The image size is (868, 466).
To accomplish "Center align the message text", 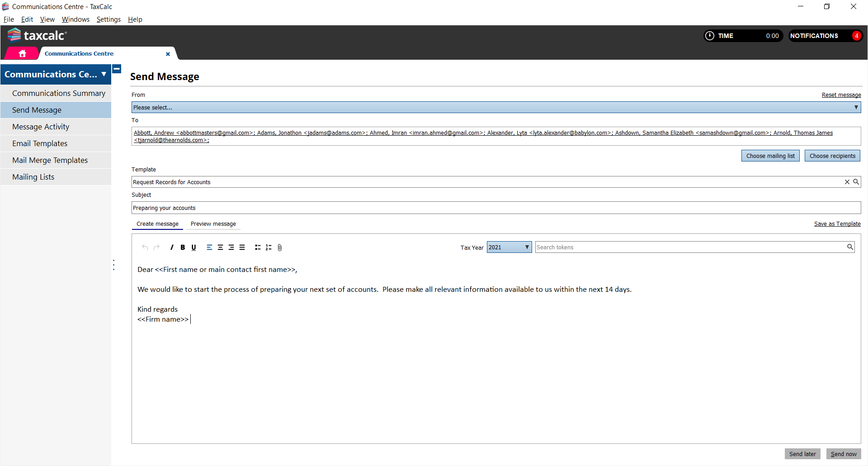I will pos(220,247).
